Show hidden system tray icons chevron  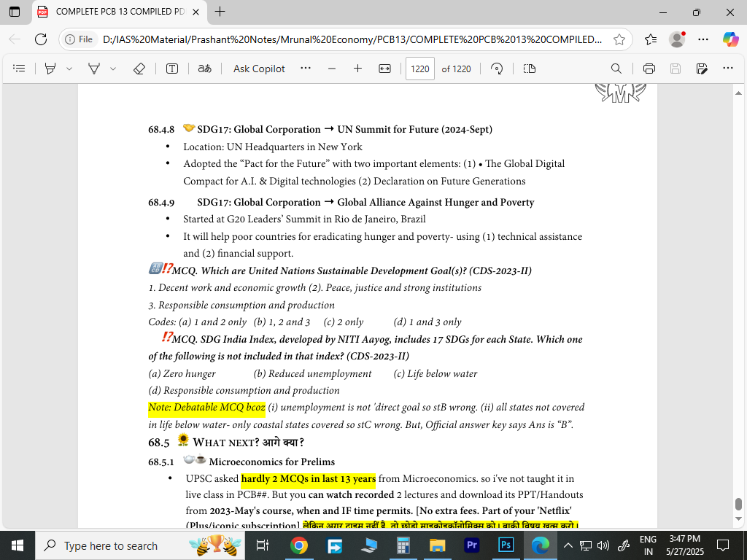click(x=568, y=545)
